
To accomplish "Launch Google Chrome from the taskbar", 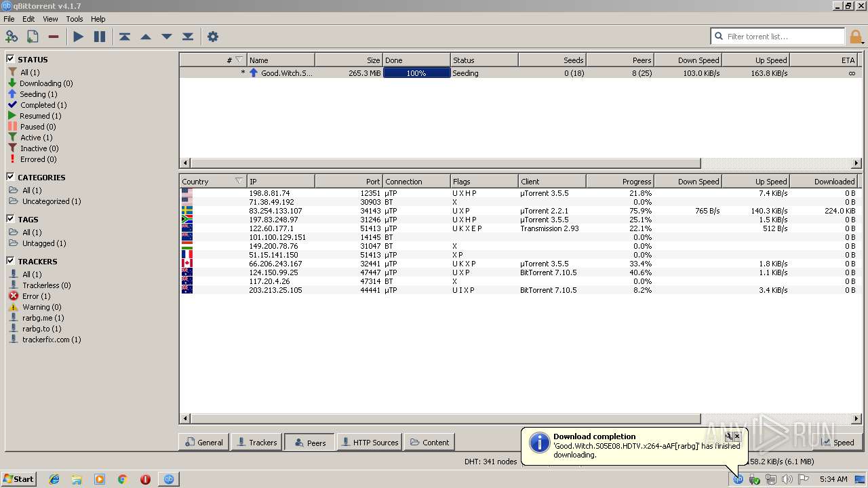I will [x=123, y=479].
